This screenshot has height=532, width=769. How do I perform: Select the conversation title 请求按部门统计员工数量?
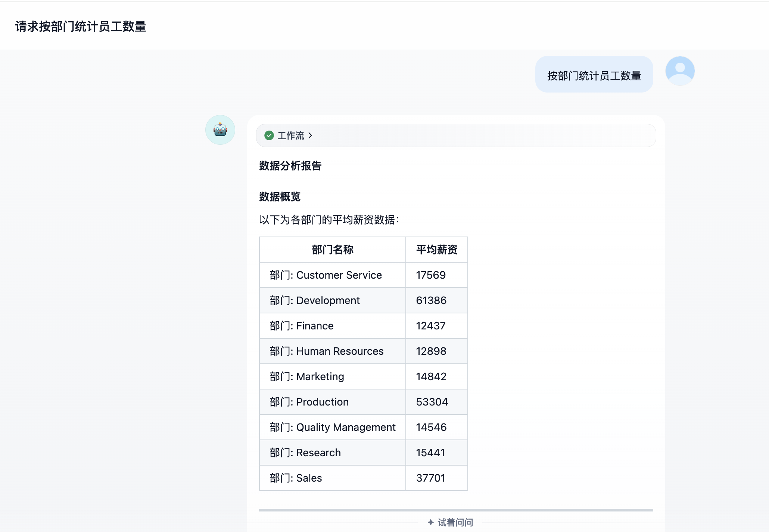click(x=81, y=26)
